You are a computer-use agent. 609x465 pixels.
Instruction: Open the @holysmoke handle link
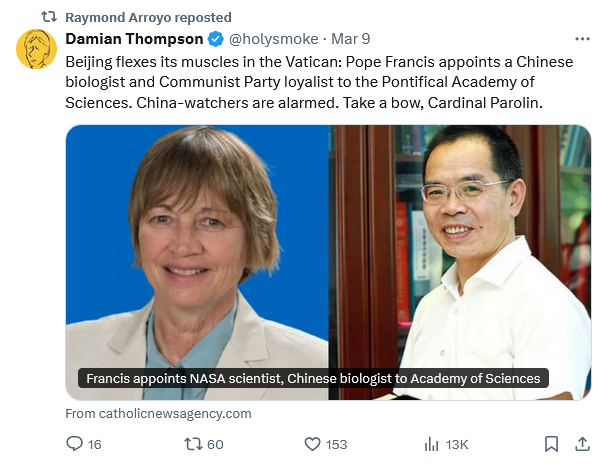(x=274, y=40)
